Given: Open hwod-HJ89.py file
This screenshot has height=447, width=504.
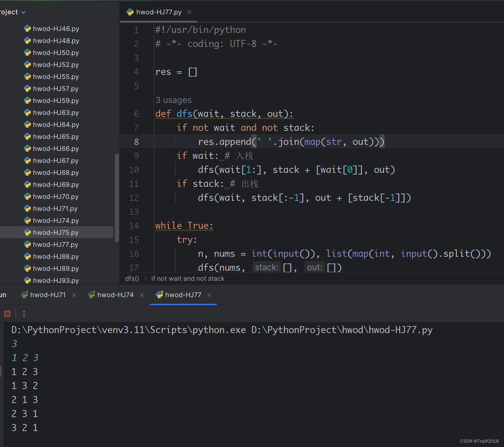Looking at the screenshot, I should (x=56, y=268).
